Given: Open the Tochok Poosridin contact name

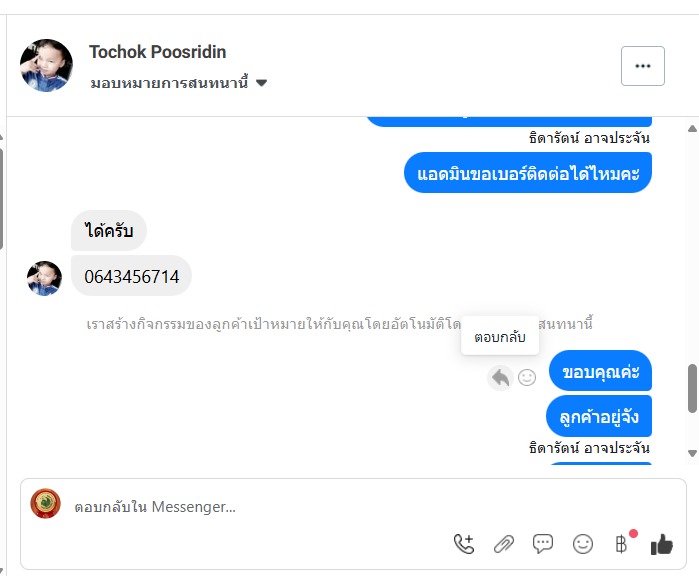Looking at the screenshot, I should [x=157, y=52].
